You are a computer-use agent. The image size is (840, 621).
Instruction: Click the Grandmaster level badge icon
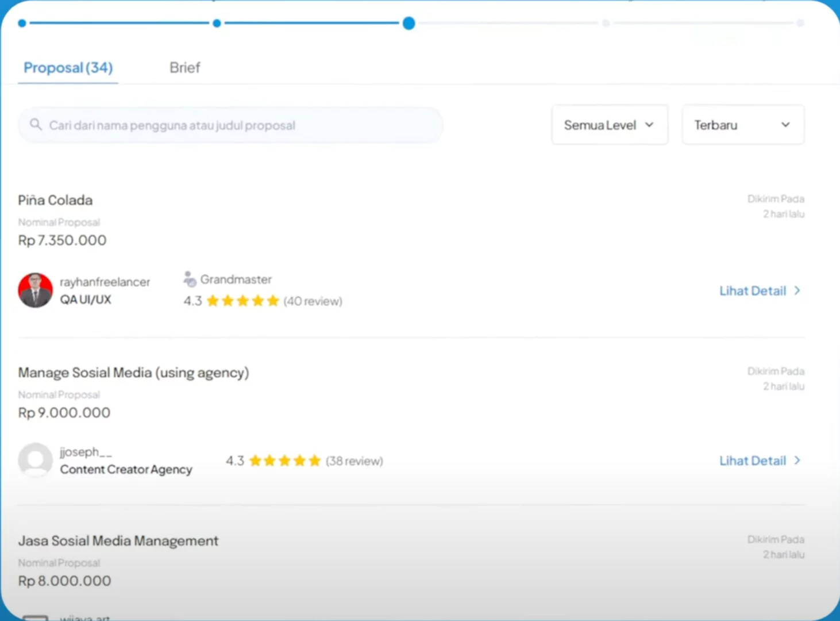click(x=190, y=279)
